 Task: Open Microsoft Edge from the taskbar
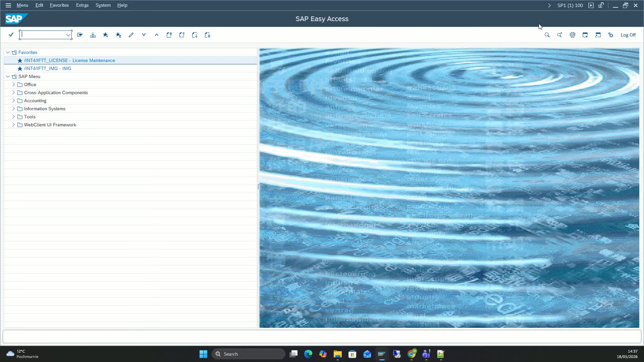(308, 354)
